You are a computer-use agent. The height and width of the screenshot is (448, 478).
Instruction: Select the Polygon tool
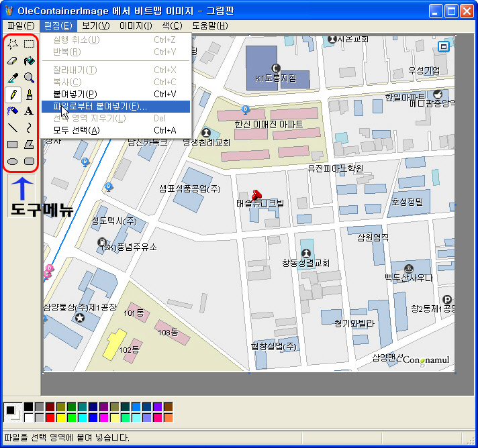point(29,145)
